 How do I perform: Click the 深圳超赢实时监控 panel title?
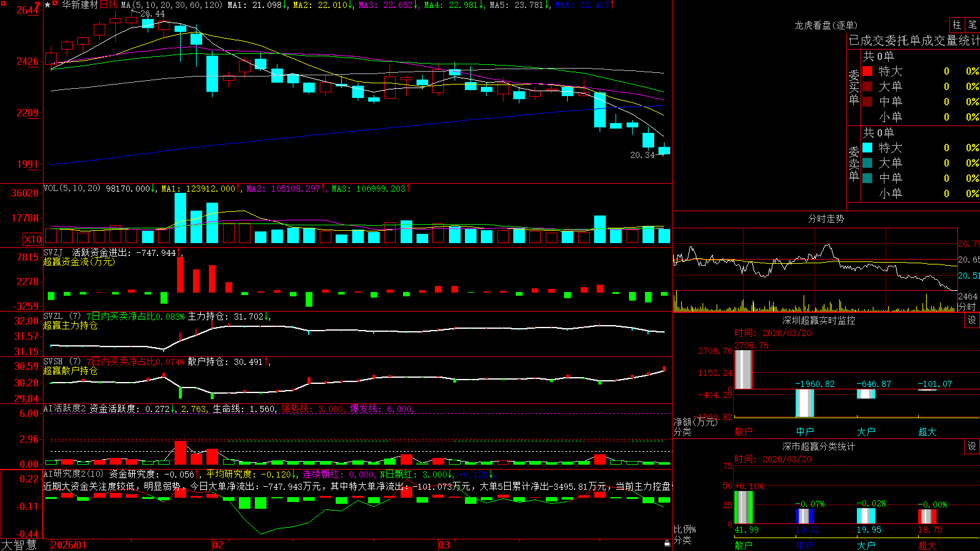click(x=818, y=320)
